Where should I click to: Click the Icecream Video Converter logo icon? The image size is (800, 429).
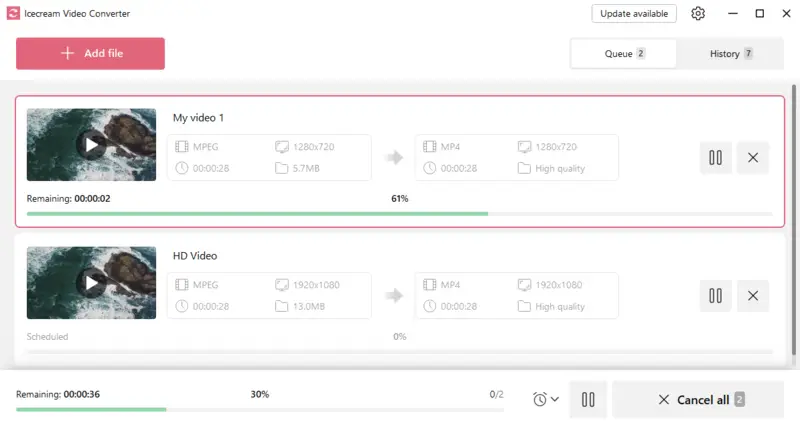[x=13, y=13]
